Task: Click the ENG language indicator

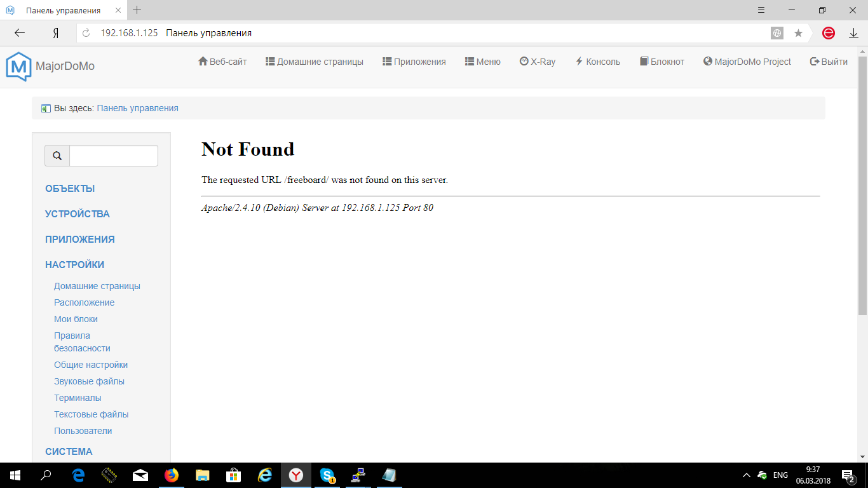Action: coord(780,475)
